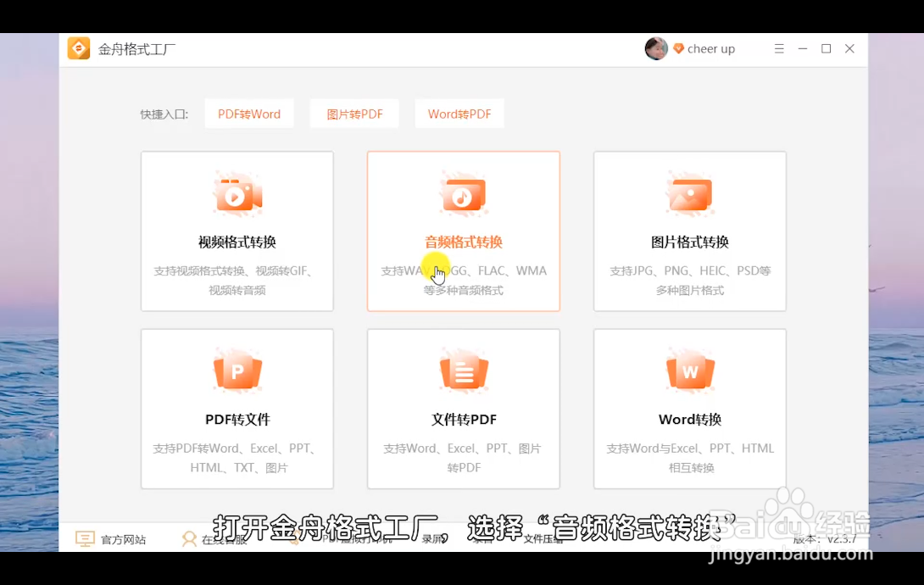Image resolution: width=924 pixels, height=585 pixels.
Task: Open the Word转PDF quick entry
Action: click(459, 114)
